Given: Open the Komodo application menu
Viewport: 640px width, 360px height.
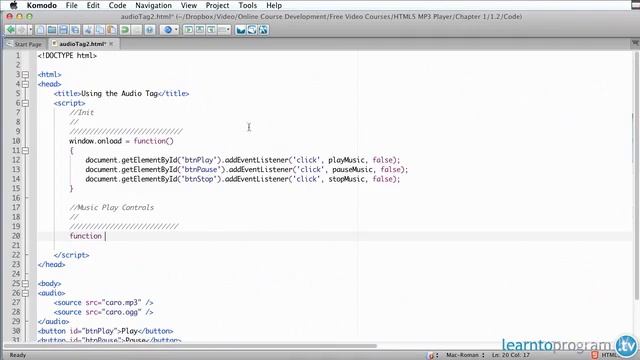Looking at the screenshot, I should pos(42,5).
